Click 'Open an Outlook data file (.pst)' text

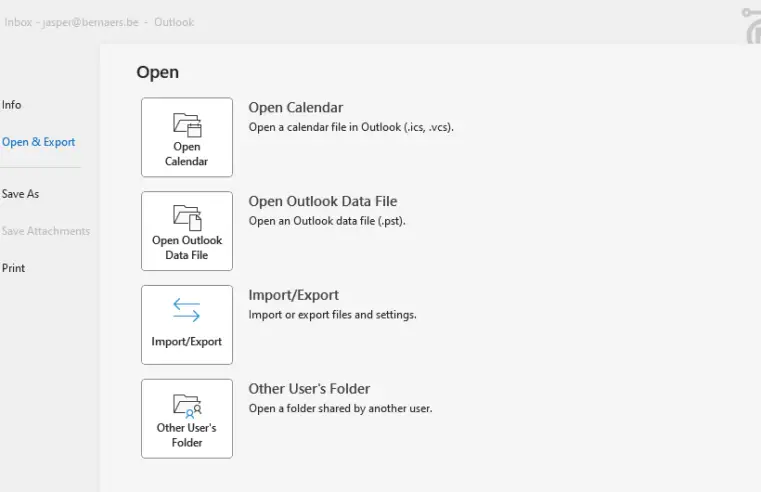click(327, 221)
